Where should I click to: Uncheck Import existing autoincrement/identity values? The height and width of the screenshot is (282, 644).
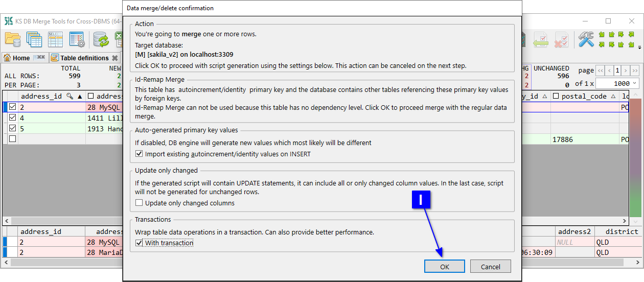click(140, 154)
